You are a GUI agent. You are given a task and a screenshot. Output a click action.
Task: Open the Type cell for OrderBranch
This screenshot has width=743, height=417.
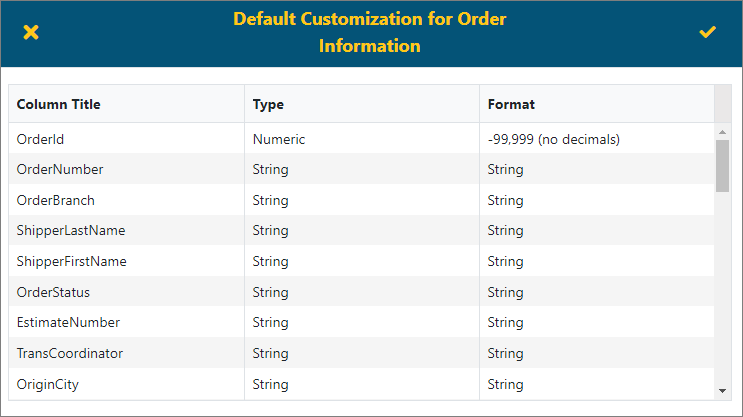(270, 200)
